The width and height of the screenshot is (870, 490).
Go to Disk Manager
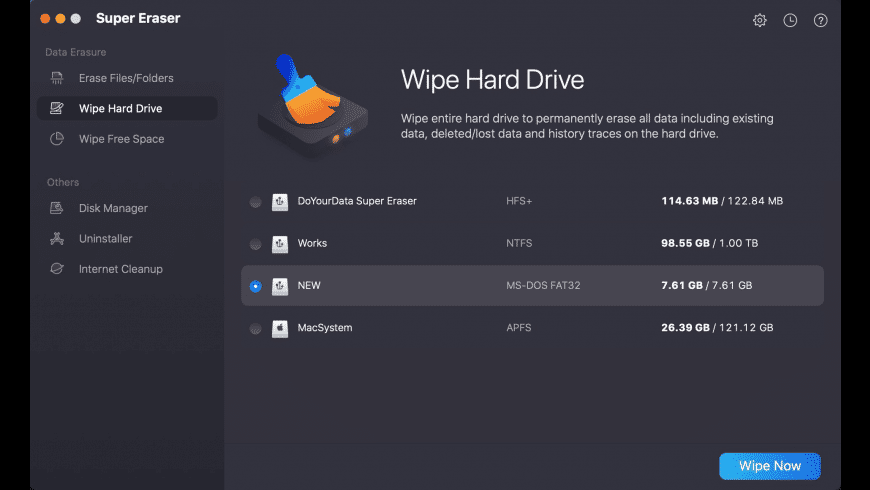coord(127,208)
